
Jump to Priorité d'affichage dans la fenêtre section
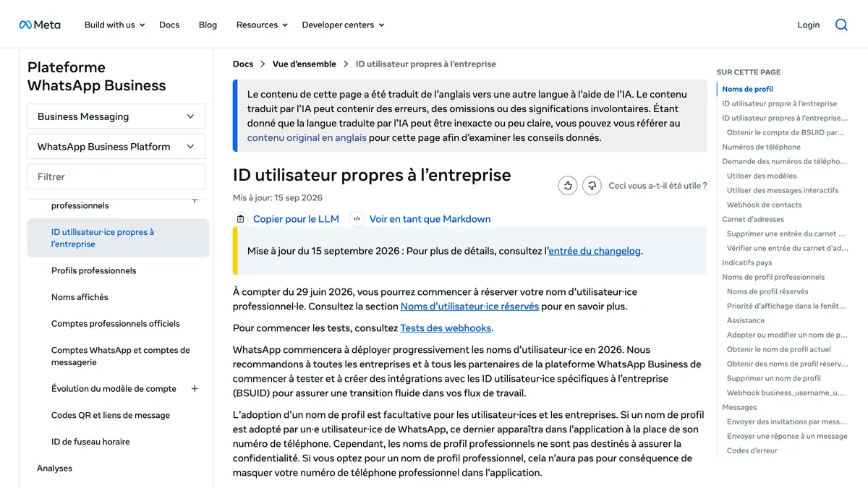tap(786, 306)
